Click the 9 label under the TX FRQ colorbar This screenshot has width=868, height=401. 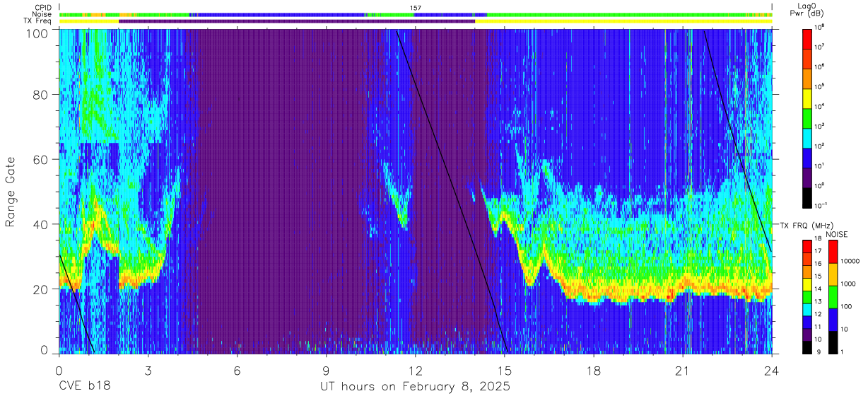[820, 351]
